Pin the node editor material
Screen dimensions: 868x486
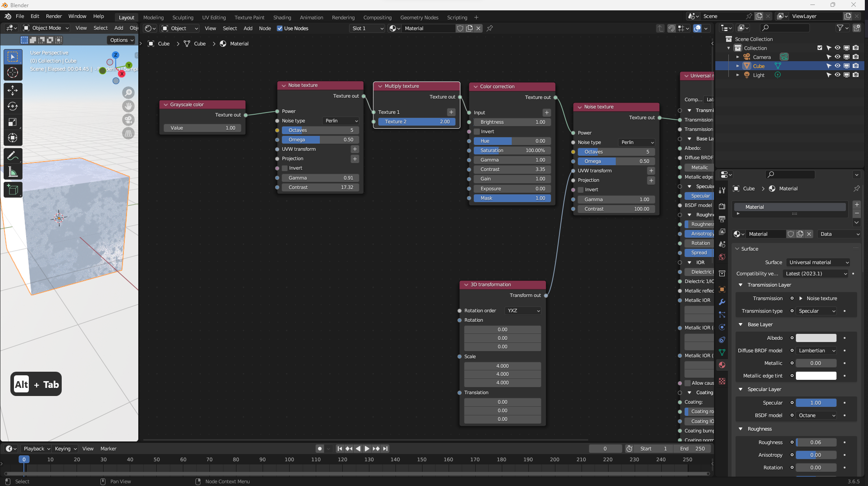[490, 28]
